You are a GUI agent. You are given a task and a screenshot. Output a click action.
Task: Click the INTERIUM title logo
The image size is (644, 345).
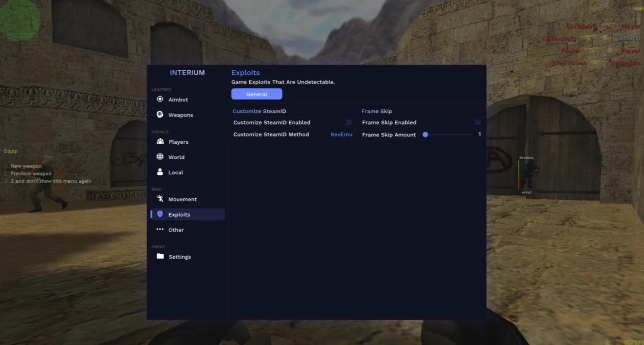pos(187,73)
